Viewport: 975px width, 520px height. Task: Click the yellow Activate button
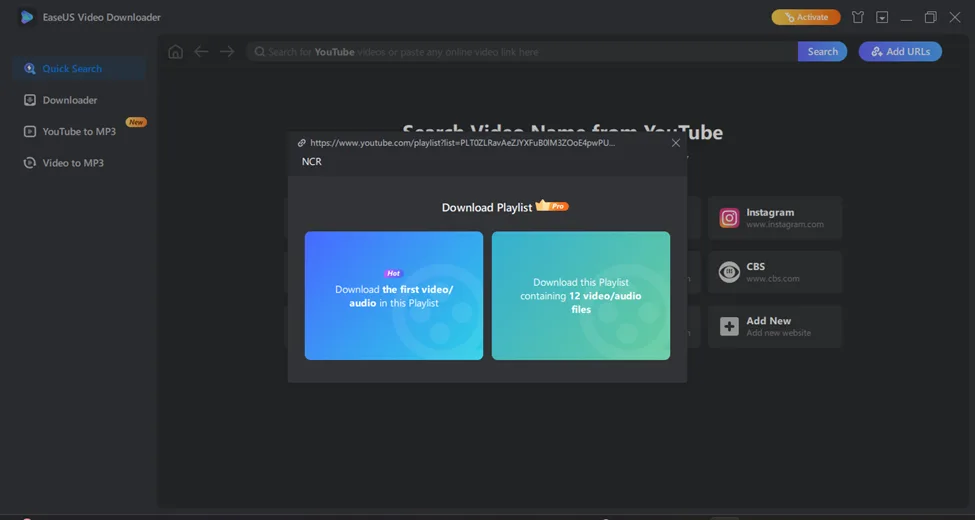[806, 17]
